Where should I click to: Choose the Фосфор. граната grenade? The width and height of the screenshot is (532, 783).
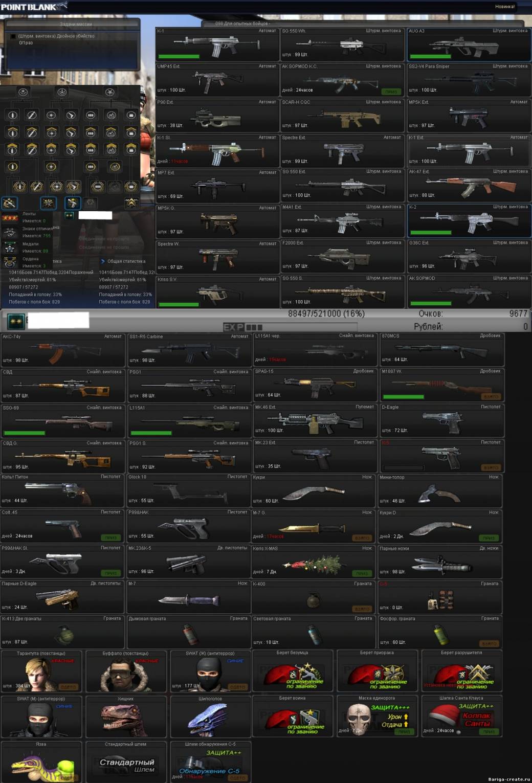440,632
